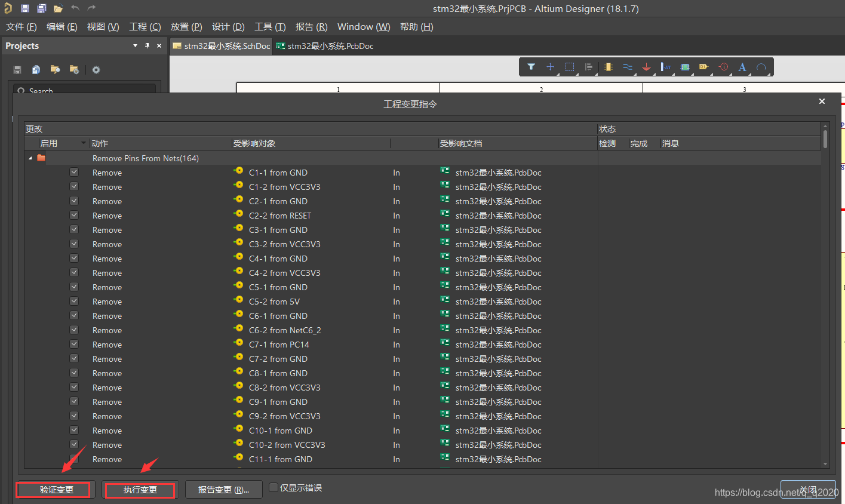Viewport: 845px width, 504px height.
Task: Place a part using the component icon
Action: pyautogui.click(x=608, y=67)
